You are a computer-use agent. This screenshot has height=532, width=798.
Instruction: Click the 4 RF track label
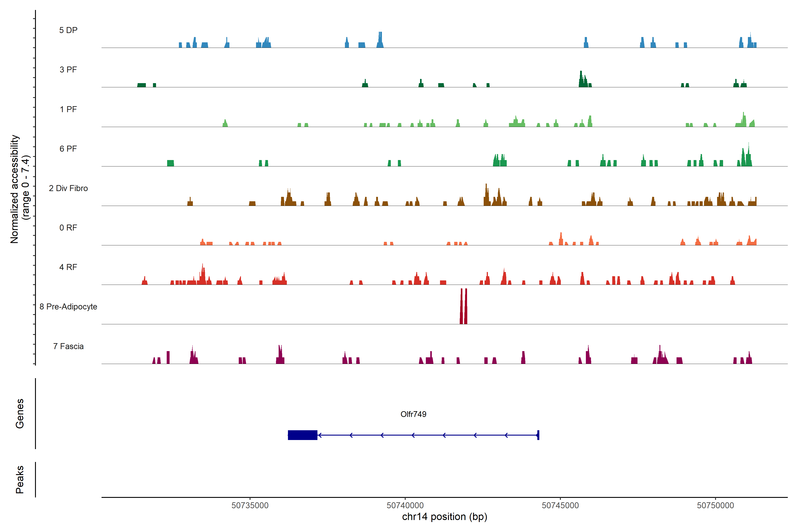click(x=68, y=267)
